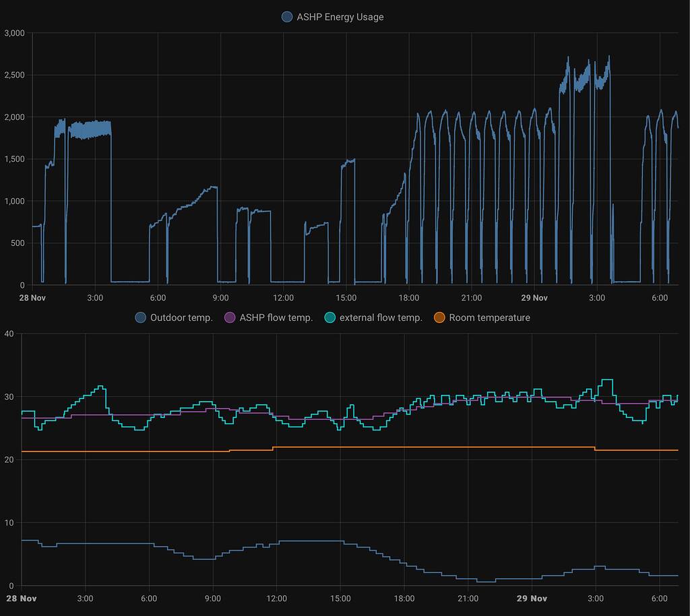Toggle the ASHP flow temp. legend label
The height and width of the screenshot is (616, 690).
[276, 317]
